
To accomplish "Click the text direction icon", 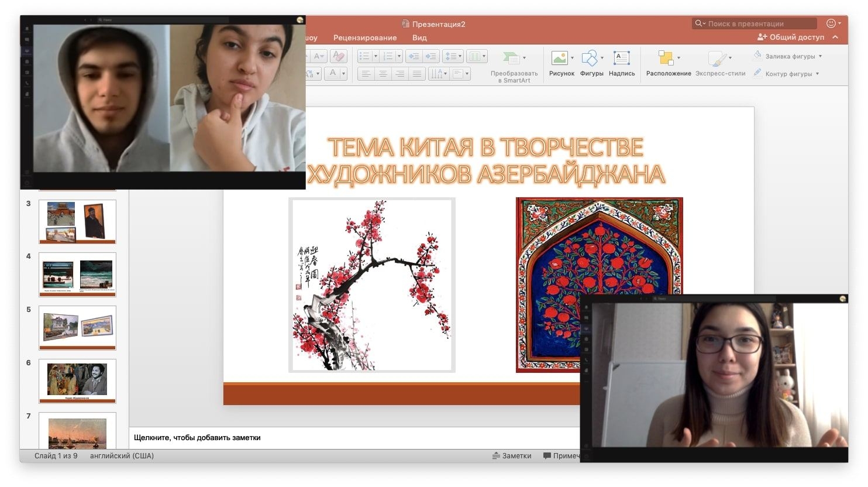I will [438, 74].
